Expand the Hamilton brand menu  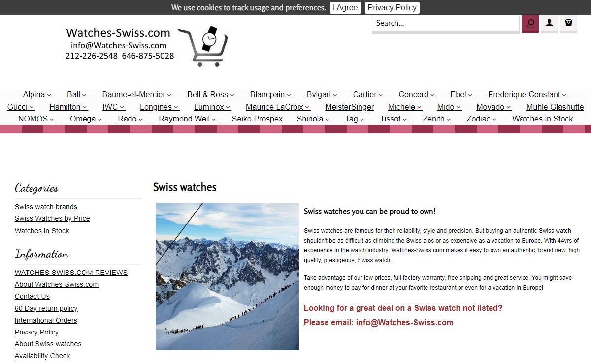(x=68, y=107)
